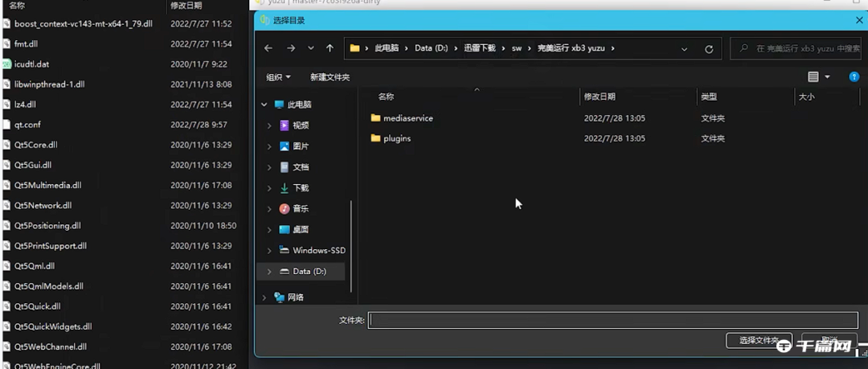Select 文档 folder icon in sidebar
This screenshot has height=369, width=868.
[285, 167]
